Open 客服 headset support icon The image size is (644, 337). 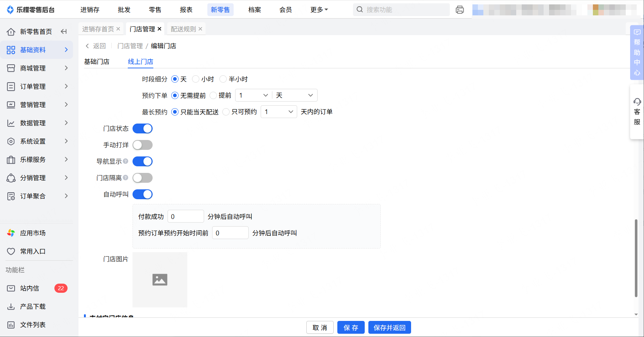click(637, 102)
